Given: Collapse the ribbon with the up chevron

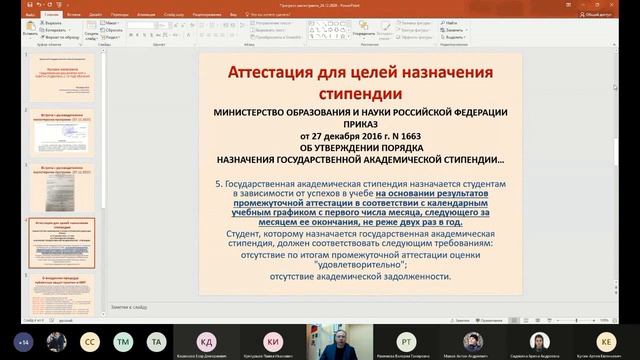Looking at the screenshot, I should pos(614,44).
